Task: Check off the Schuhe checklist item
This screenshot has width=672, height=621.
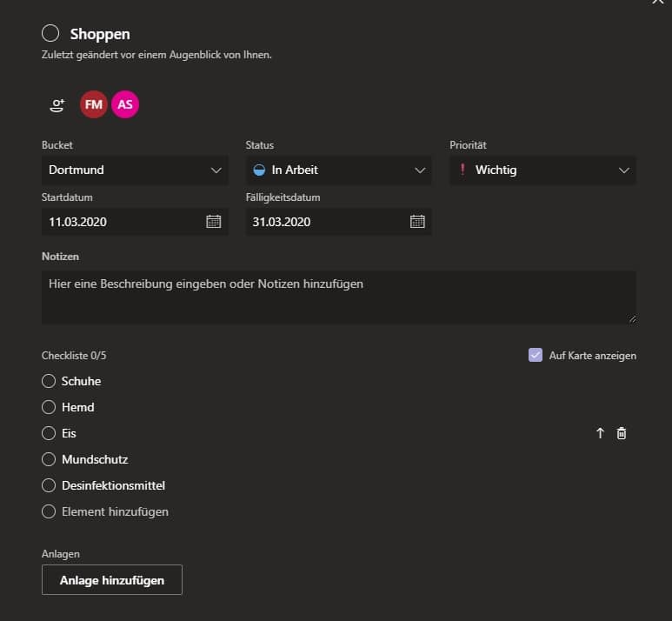Action: (49, 381)
